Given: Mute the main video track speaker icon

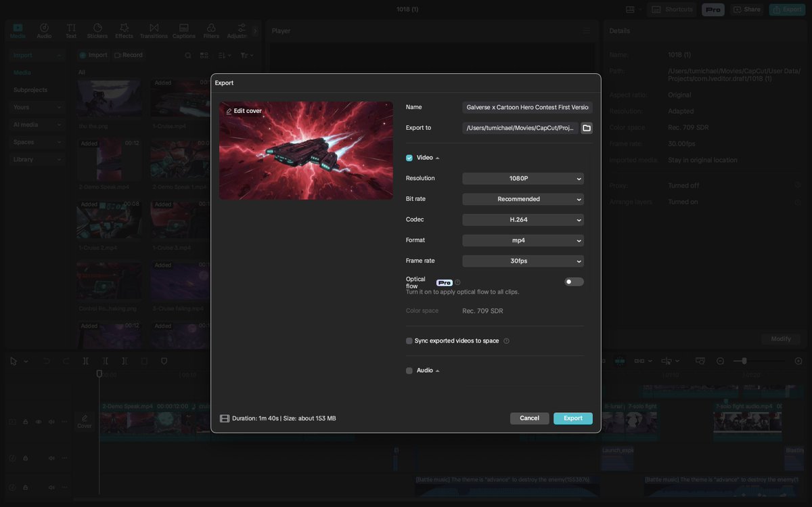Looking at the screenshot, I should 51,422.
